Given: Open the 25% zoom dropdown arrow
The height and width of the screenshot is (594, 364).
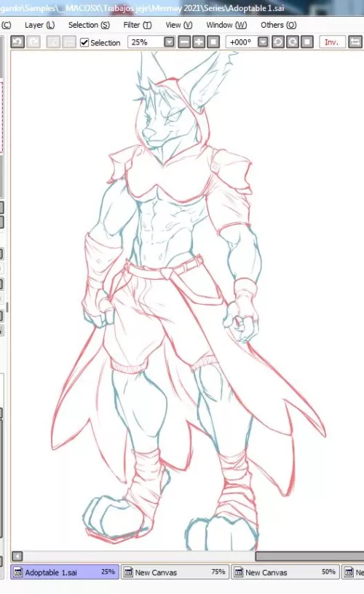Looking at the screenshot, I should pos(169,42).
